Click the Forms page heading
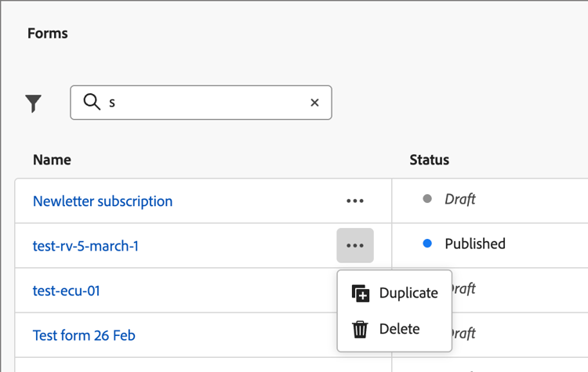 click(48, 34)
